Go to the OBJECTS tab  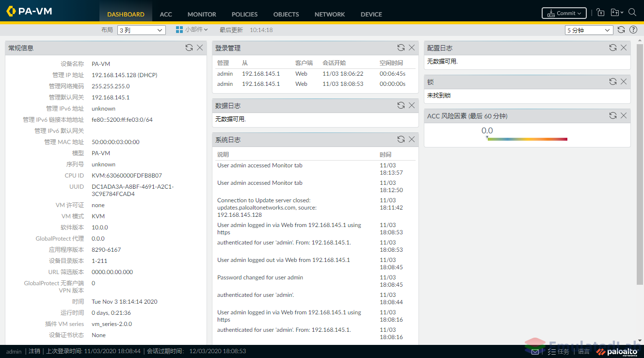coord(286,14)
